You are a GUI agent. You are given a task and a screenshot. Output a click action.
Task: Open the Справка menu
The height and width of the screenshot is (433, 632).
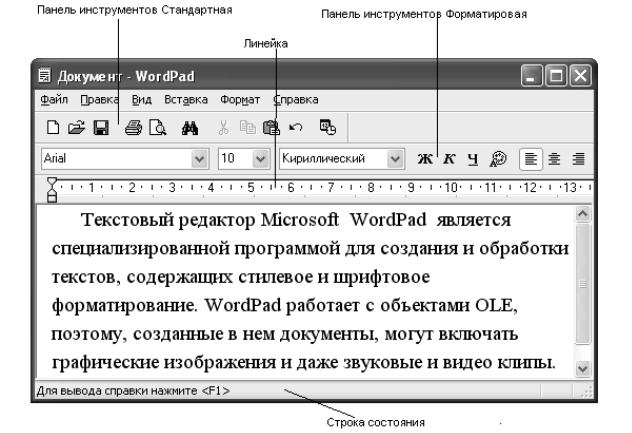pos(296,100)
